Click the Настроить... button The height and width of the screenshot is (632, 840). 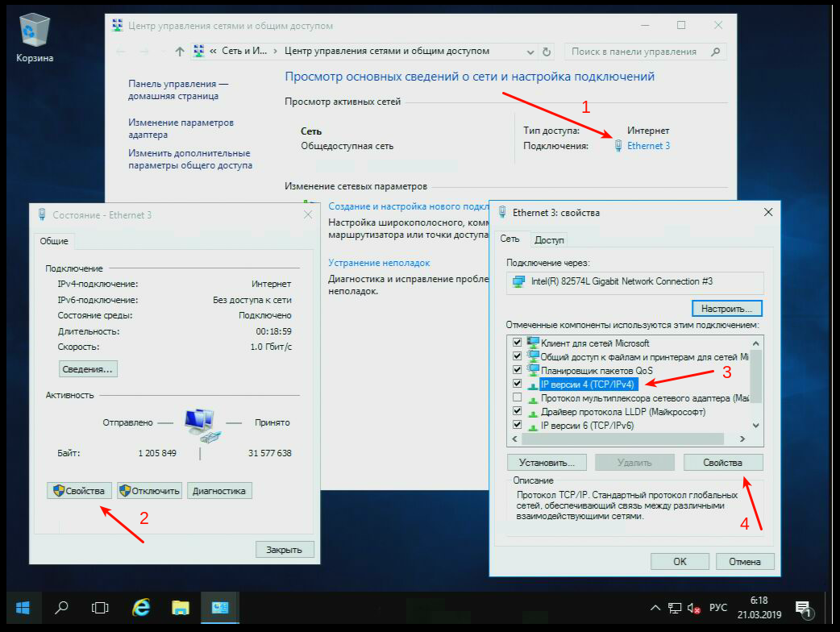(x=726, y=309)
